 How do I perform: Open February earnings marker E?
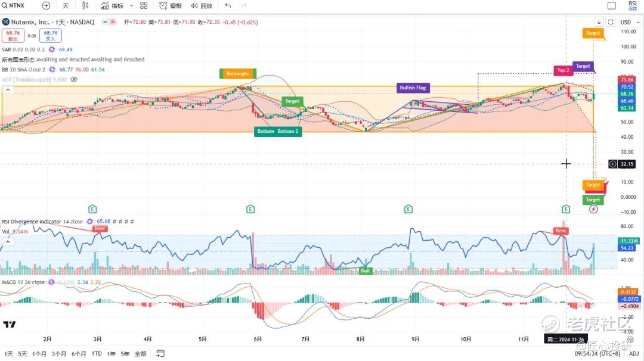point(92,209)
